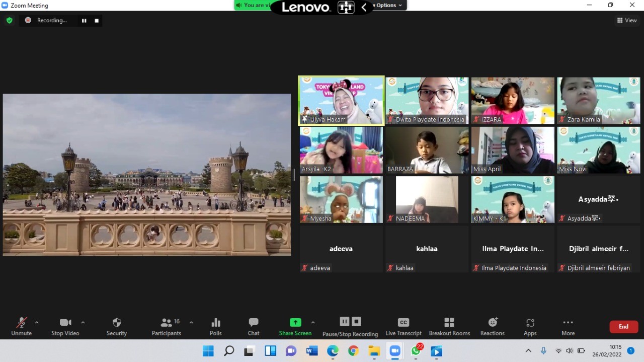Open Wi-Fi network tray icon
This screenshot has height=362, width=644.
tap(558, 351)
